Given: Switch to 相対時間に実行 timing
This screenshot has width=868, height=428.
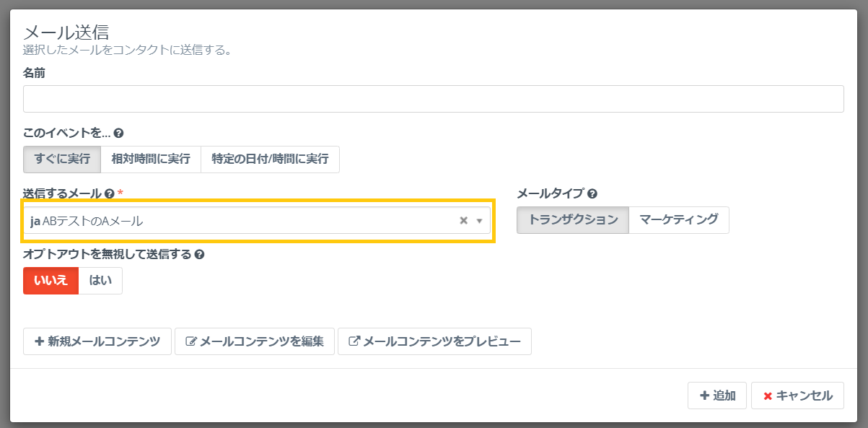Looking at the screenshot, I should 152,160.
